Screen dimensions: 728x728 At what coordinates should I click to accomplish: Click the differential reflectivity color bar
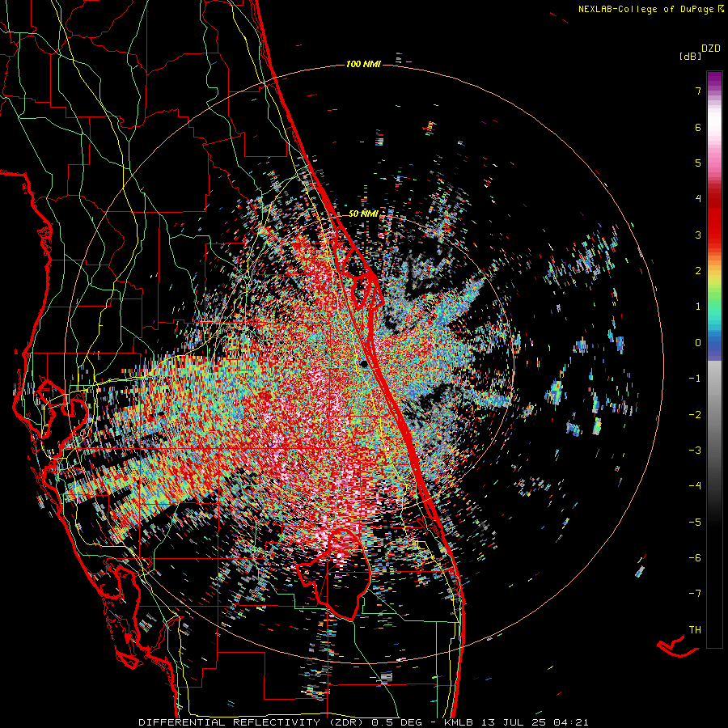click(x=714, y=359)
